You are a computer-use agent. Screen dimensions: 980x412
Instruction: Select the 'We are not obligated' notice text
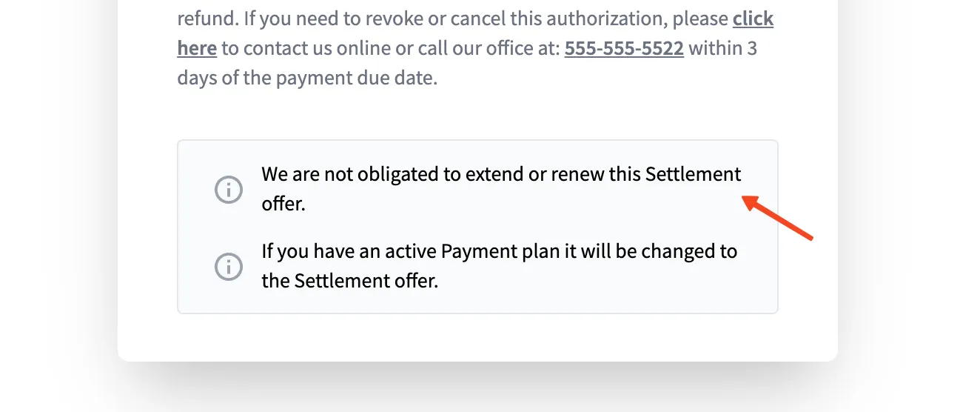(501, 189)
